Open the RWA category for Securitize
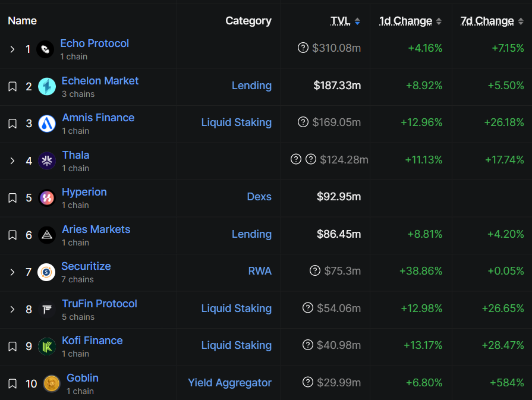 (x=260, y=271)
